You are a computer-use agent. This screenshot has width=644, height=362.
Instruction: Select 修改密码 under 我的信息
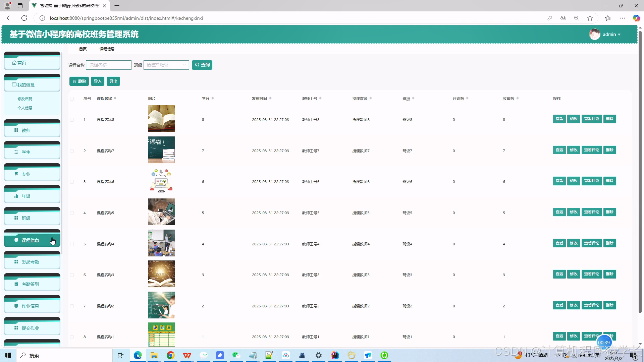25,99
